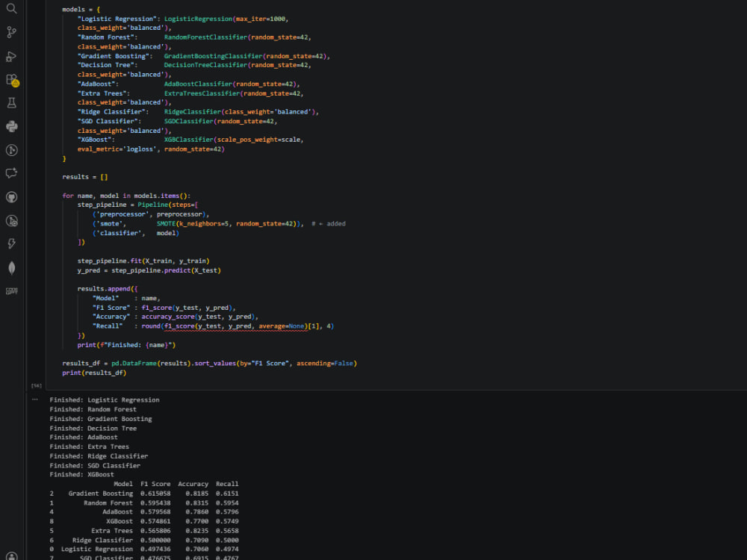Click on XGBClassifier constructor text
This screenshot has height=560, width=747.
[x=232, y=140]
